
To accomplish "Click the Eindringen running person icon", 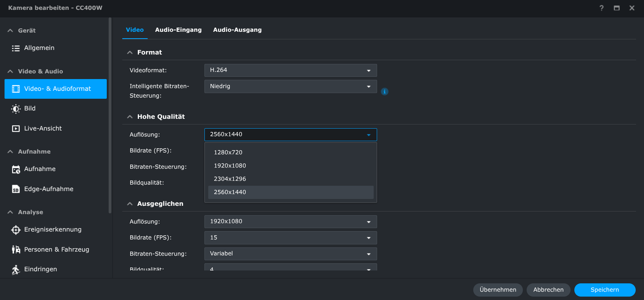I will (x=16, y=269).
